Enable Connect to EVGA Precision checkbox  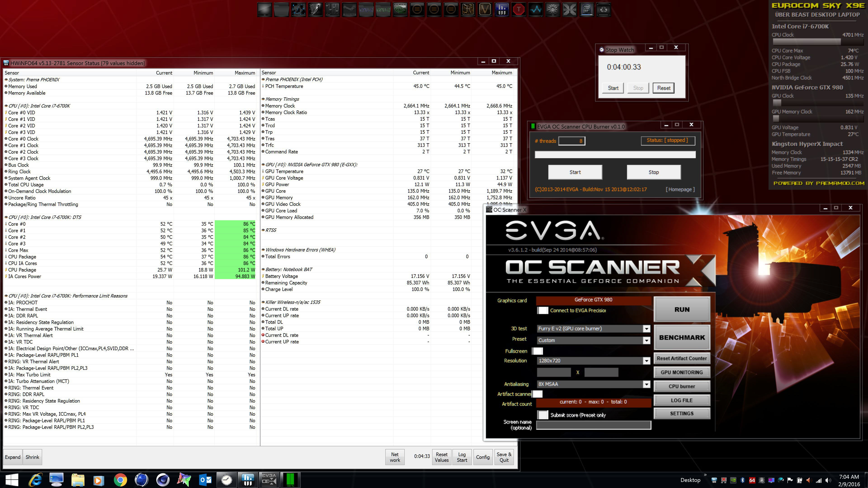(x=542, y=310)
